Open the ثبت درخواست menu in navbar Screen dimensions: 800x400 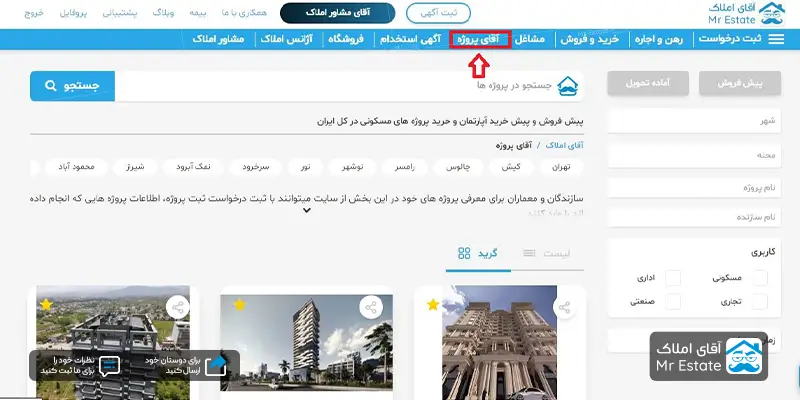click(x=749, y=39)
